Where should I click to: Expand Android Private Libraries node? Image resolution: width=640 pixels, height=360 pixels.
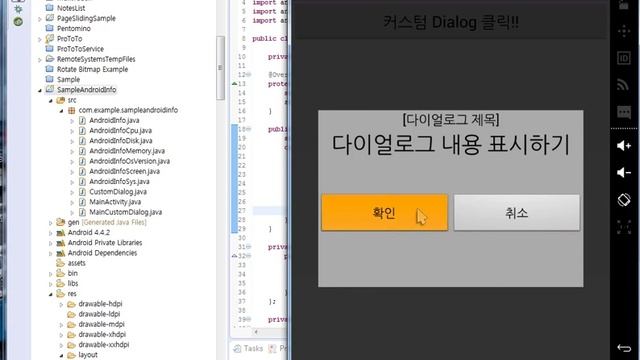(x=51, y=243)
